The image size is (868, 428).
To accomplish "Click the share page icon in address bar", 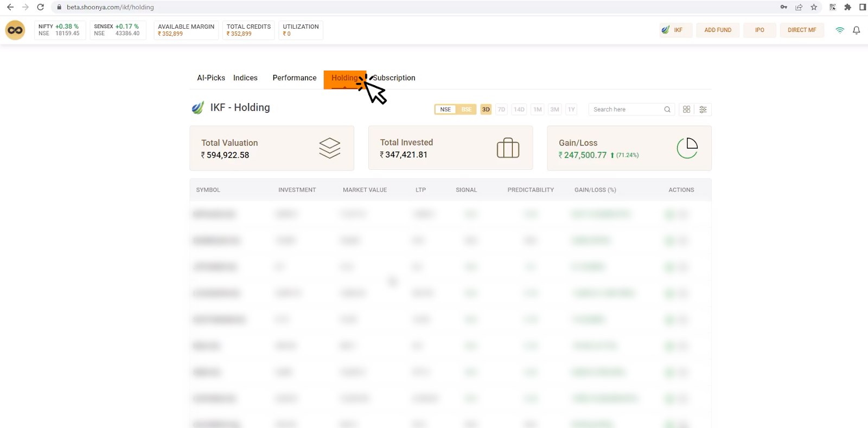I will click(799, 7).
